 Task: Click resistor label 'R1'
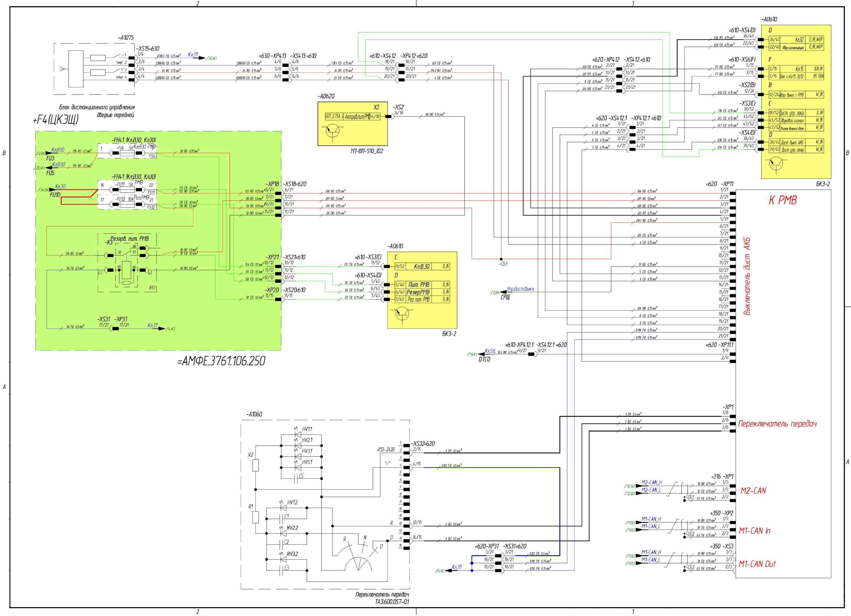pyautogui.click(x=251, y=506)
